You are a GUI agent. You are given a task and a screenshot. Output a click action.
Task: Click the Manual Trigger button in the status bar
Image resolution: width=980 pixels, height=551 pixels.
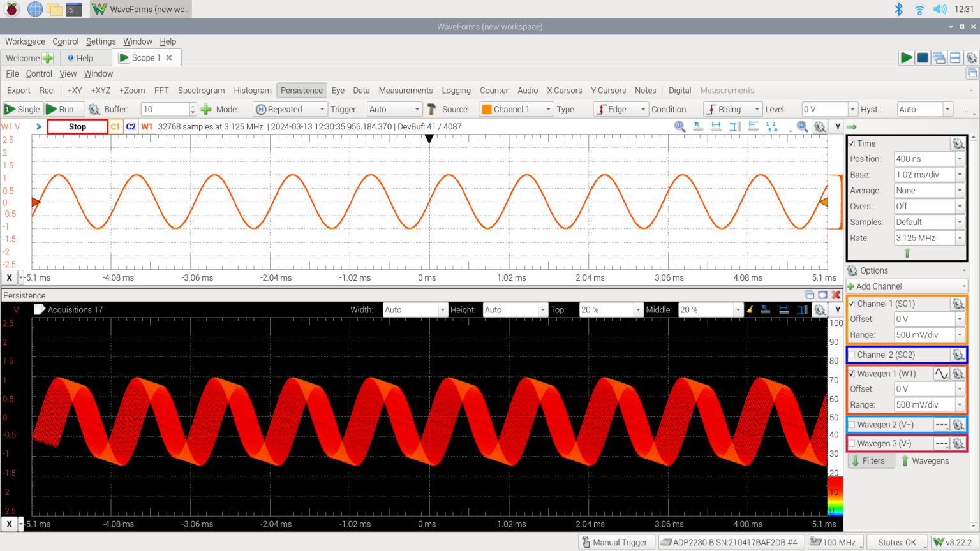(x=616, y=541)
